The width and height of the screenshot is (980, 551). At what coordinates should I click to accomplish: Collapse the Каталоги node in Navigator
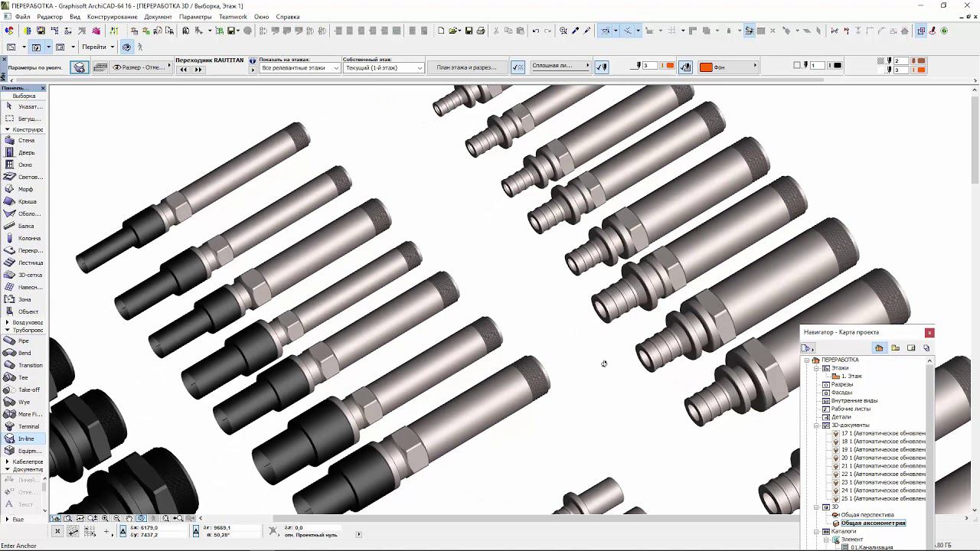pyautogui.click(x=816, y=531)
